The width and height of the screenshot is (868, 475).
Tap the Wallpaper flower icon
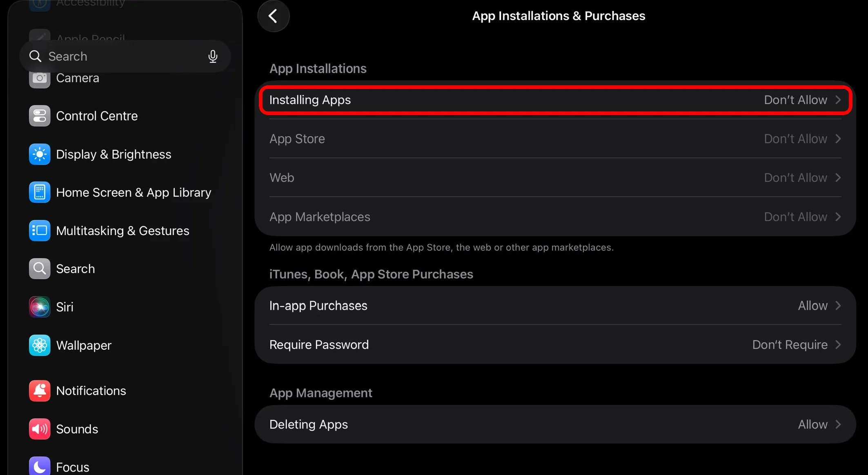click(40, 345)
